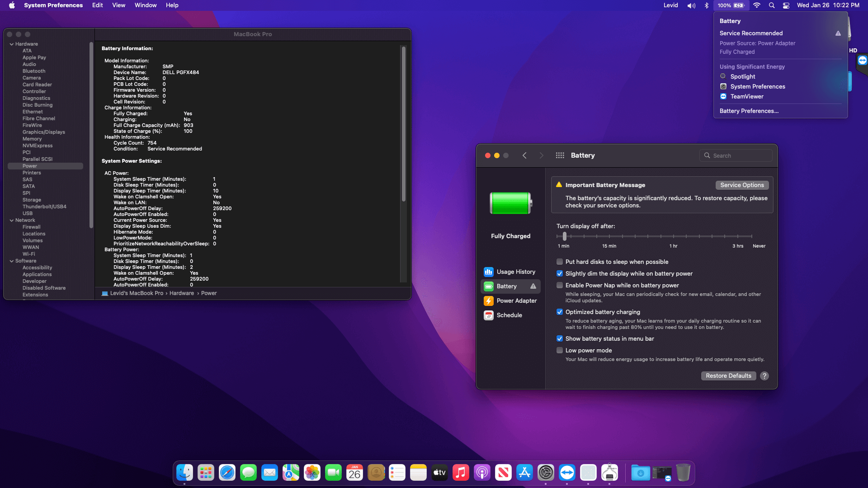Collapse Hardware section in System Information

tap(11, 44)
